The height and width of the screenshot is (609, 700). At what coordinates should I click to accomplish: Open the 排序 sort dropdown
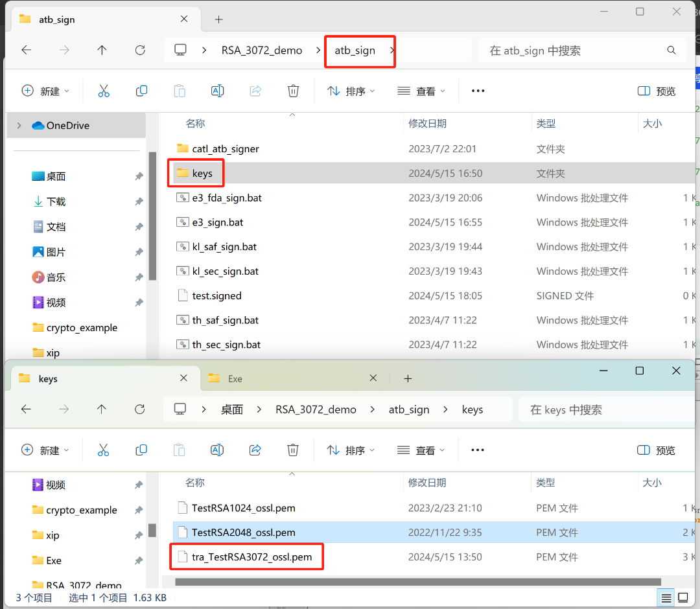351,90
